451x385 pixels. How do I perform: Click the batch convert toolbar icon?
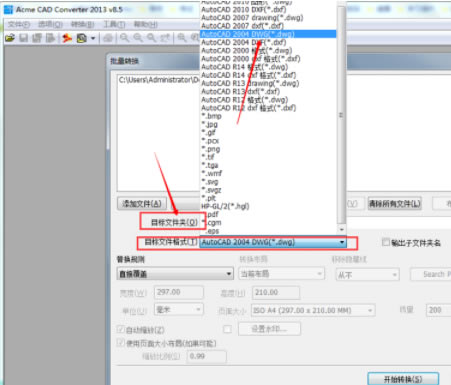pos(81,38)
